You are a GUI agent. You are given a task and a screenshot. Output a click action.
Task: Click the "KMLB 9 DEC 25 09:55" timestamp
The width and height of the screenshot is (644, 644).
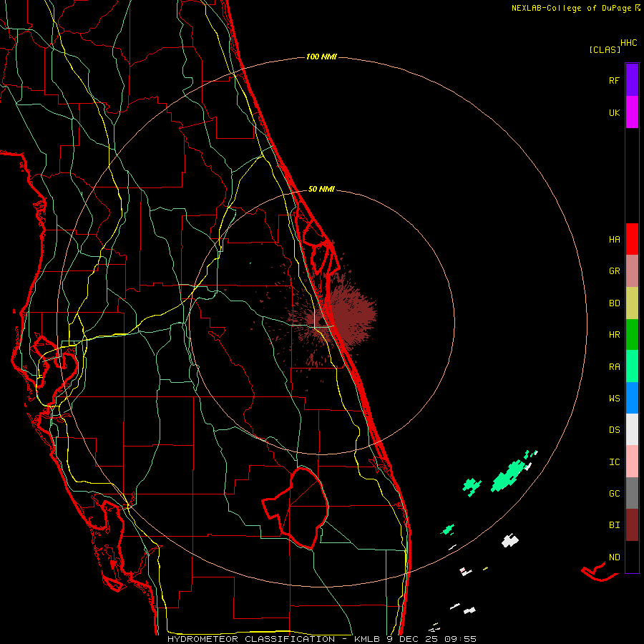(x=415, y=639)
